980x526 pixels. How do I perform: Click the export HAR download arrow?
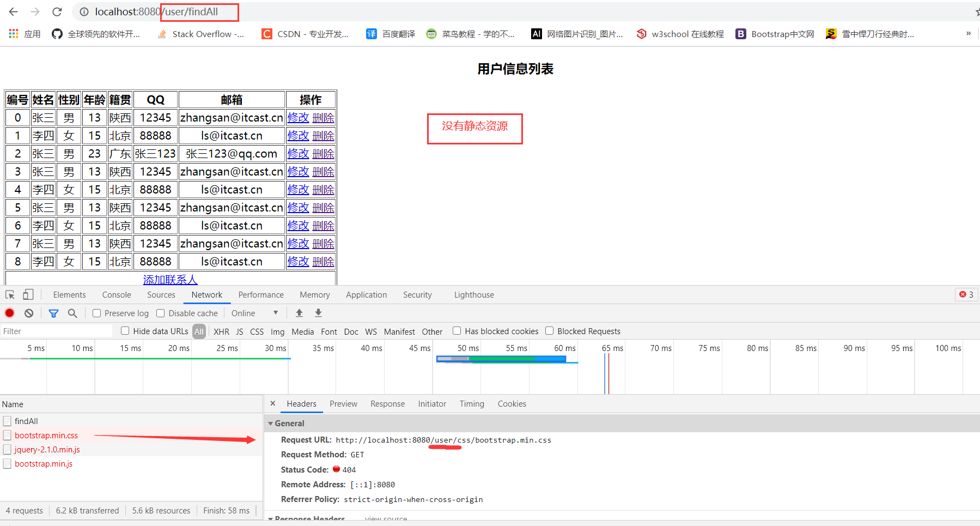pyautogui.click(x=319, y=313)
